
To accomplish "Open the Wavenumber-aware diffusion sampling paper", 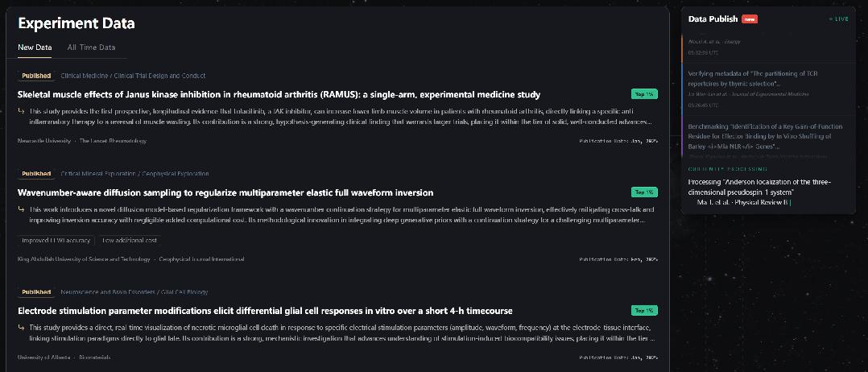I will pos(225,192).
